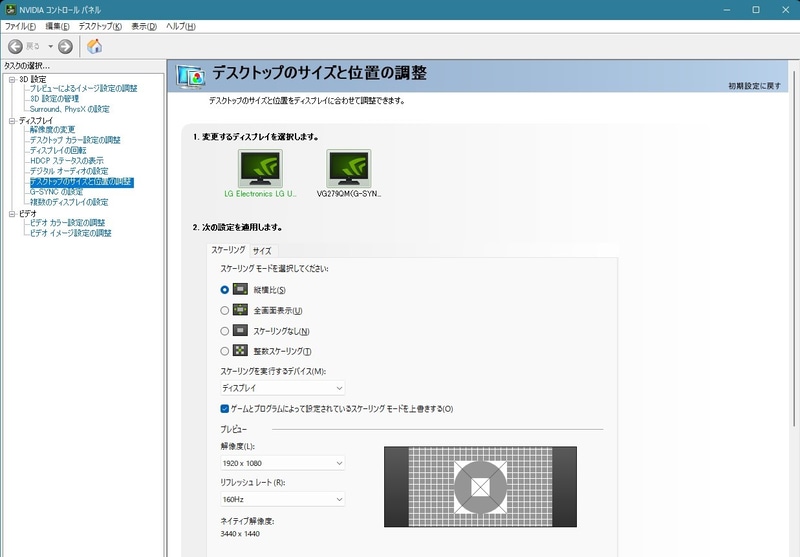Open ビデオ カラー設定の調整

(67, 222)
